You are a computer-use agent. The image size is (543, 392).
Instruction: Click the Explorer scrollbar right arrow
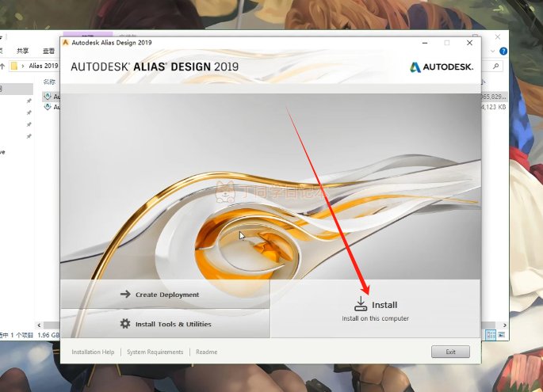[505, 325]
